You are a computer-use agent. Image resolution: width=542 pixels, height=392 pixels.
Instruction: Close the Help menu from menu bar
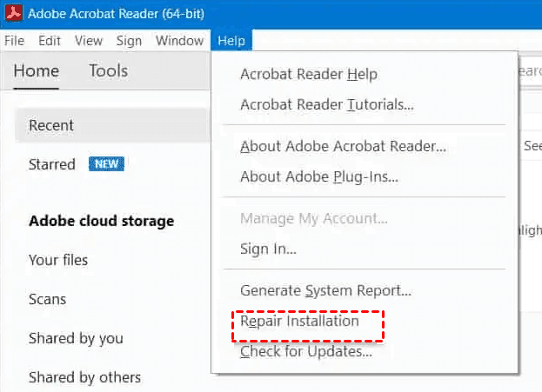coord(231,41)
